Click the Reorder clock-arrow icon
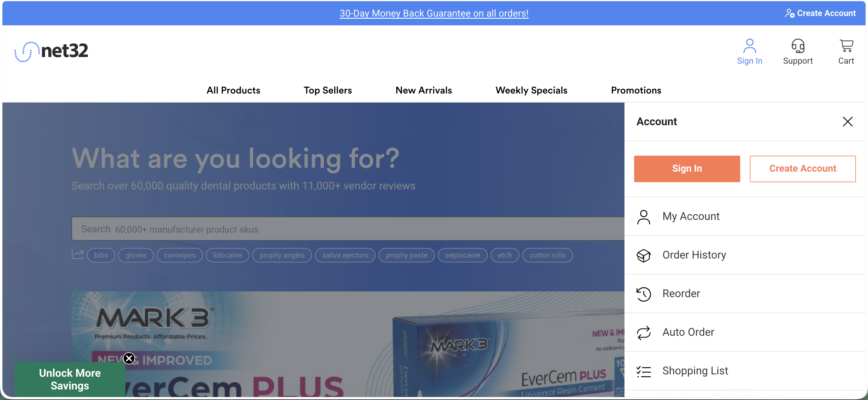Viewport: 868px width, 400px height. pos(643,294)
